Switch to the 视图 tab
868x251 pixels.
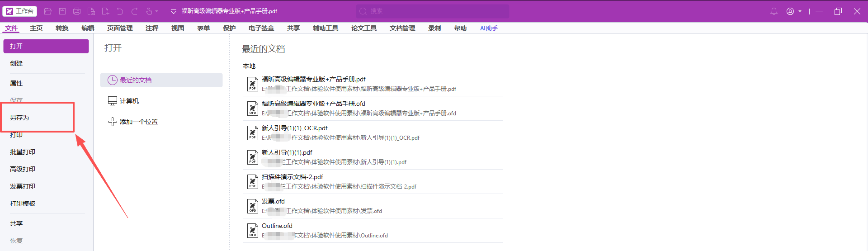(x=178, y=28)
